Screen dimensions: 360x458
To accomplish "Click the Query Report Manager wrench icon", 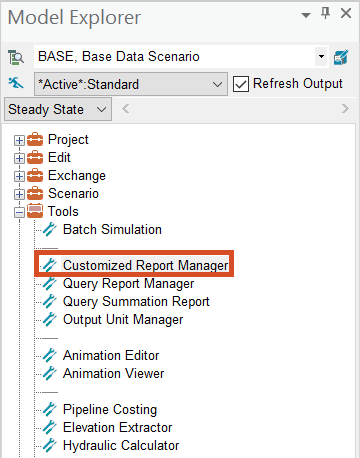I will pyautogui.click(x=50, y=283).
